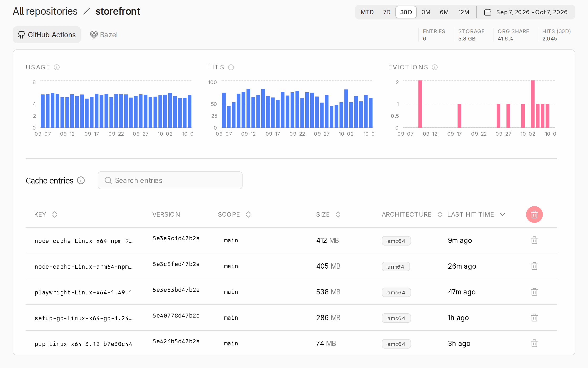Viewport: 588px width, 368px height.
Task: Select the 7D time range
Action: pos(387,12)
